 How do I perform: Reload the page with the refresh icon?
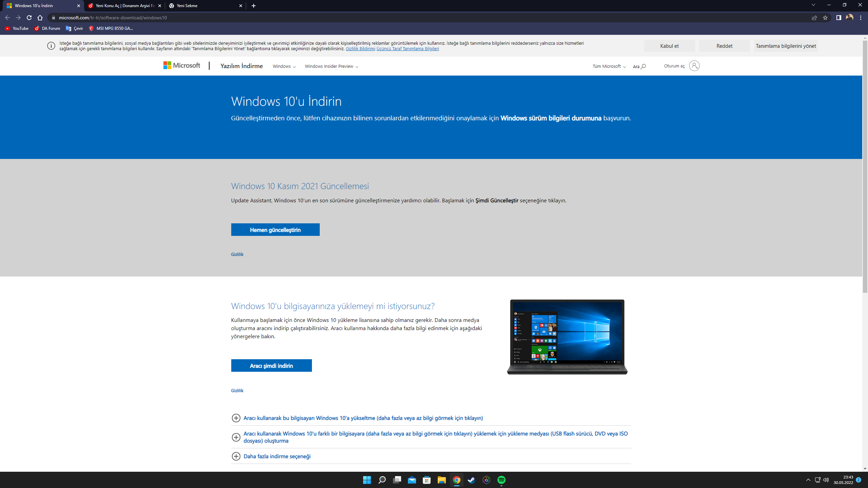click(29, 18)
